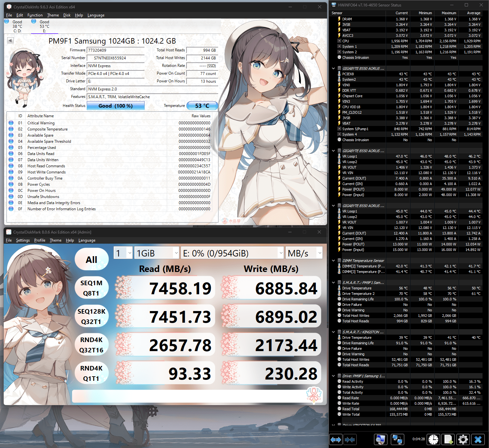
Task: Open the test size dropdown showing 1GiB
Action: [x=157, y=253]
